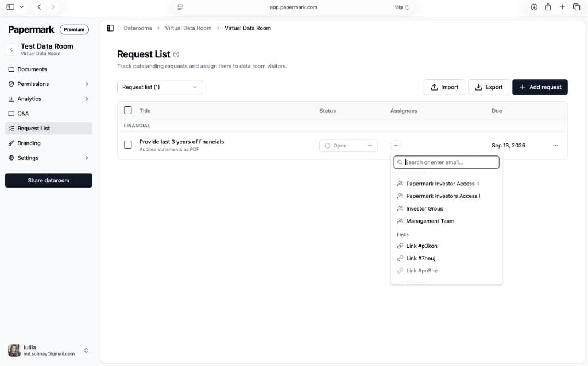Click the Audited statements as PDF subtitle
Viewport: 588px width, 366px height.
[169, 150]
